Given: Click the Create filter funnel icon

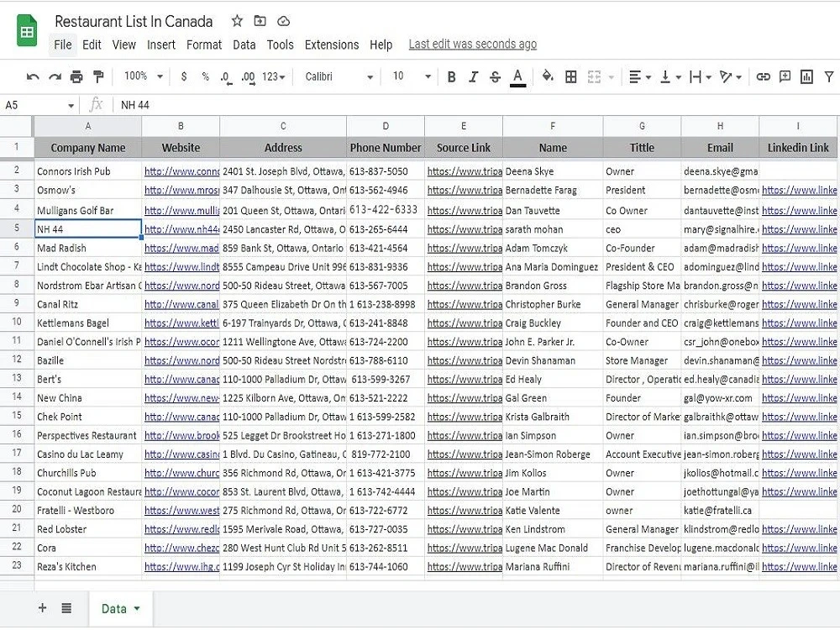Looking at the screenshot, I should tap(829, 77).
